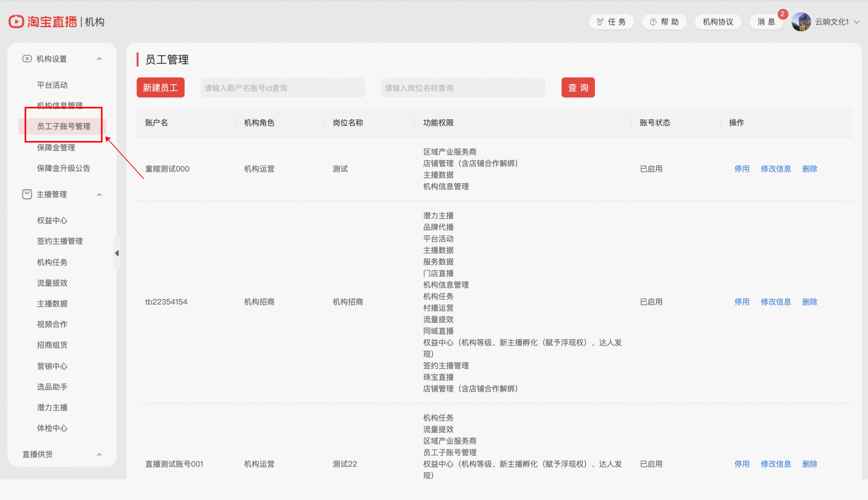Click the account name 童暄测试000
868x500 pixels.
[167, 169]
